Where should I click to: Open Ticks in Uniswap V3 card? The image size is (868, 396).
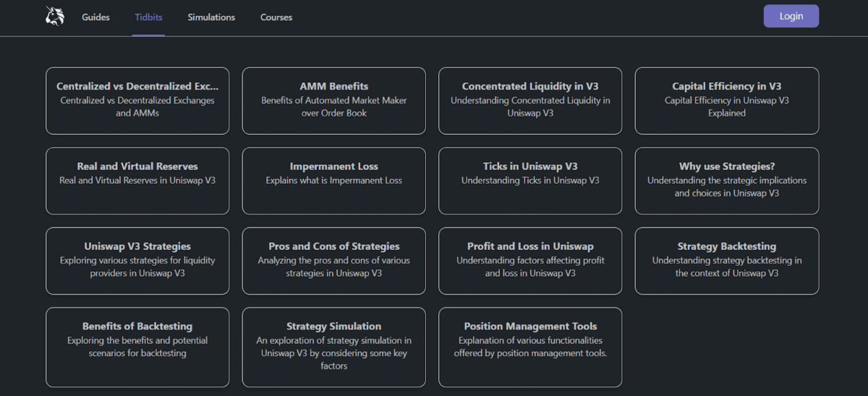530,181
